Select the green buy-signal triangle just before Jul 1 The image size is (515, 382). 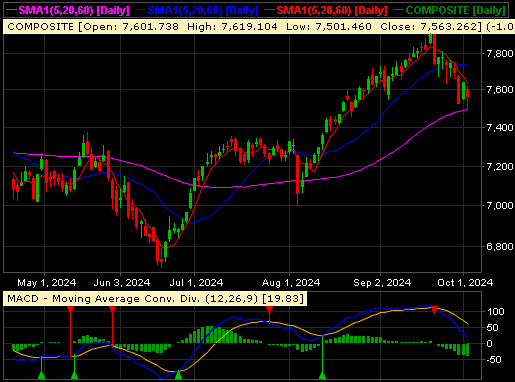pyautogui.click(x=179, y=375)
